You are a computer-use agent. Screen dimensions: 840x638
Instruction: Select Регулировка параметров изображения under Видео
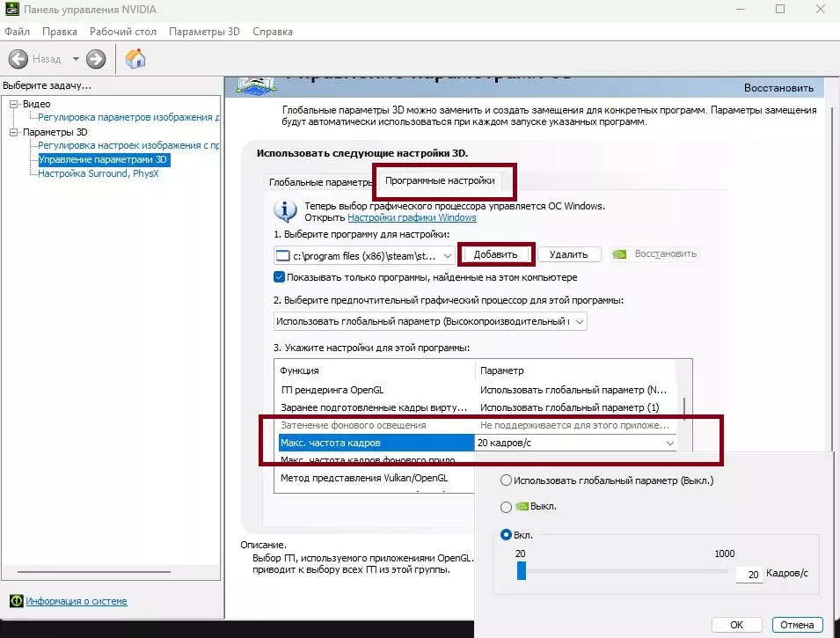128,117
